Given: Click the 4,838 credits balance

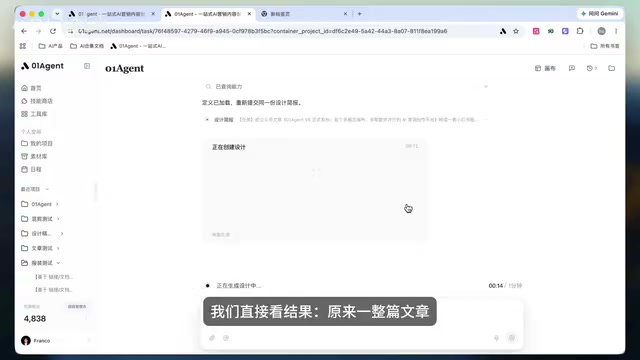Looking at the screenshot, I should pyautogui.click(x=35, y=319).
